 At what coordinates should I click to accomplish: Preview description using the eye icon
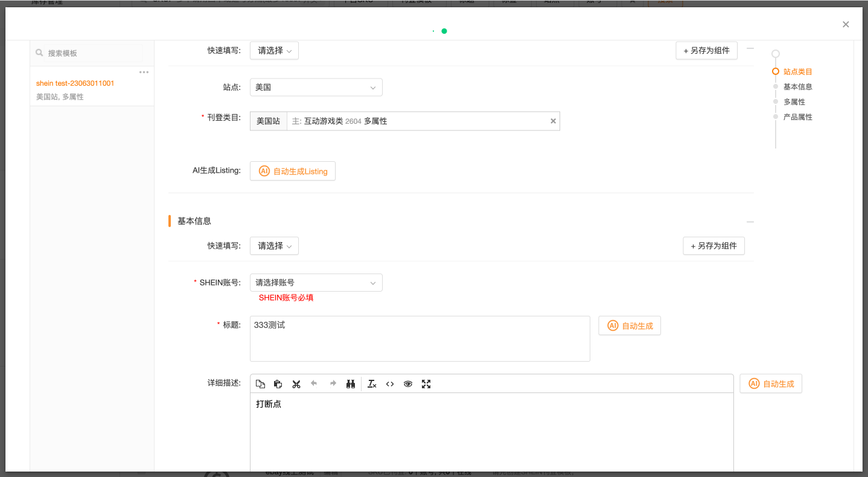[x=408, y=384]
